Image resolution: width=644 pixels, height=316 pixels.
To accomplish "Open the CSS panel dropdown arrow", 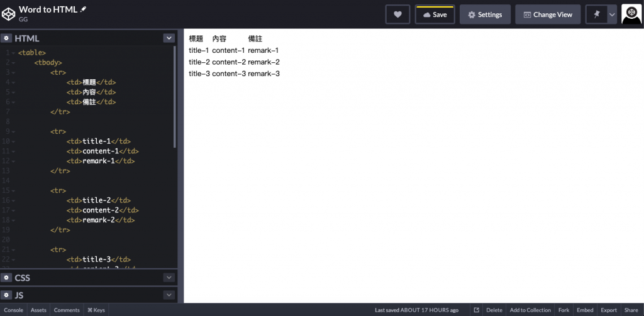I will point(169,278).
